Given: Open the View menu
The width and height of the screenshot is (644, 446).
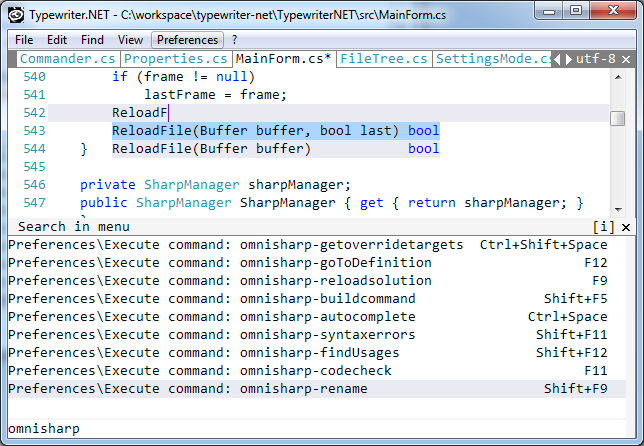Looking at the screenshot, I should click(x=130, y=40).
